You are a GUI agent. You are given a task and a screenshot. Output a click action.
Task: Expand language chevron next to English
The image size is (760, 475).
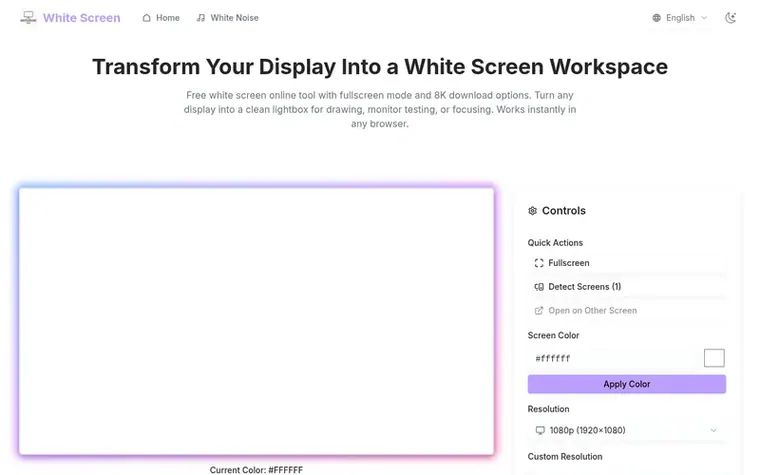pyautogui.click(x=704, y=18)
